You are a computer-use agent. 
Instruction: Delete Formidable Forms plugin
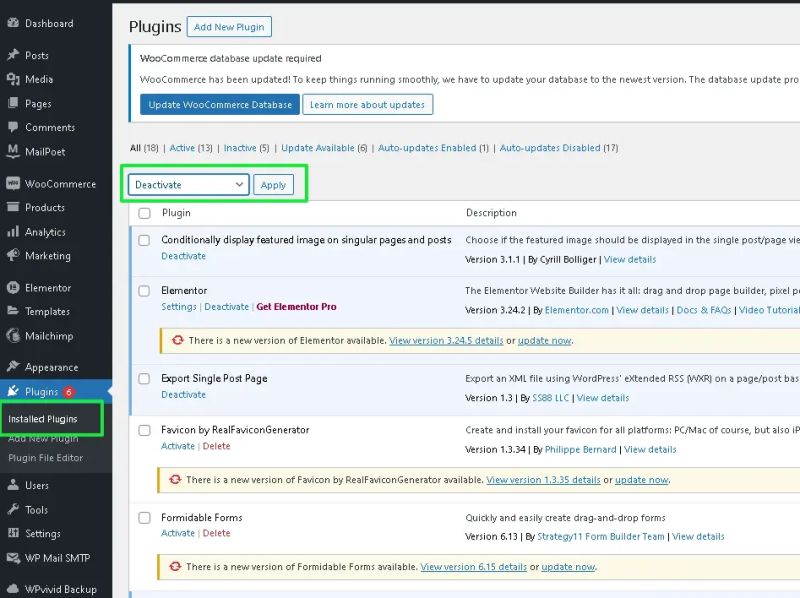pos(216,533)
